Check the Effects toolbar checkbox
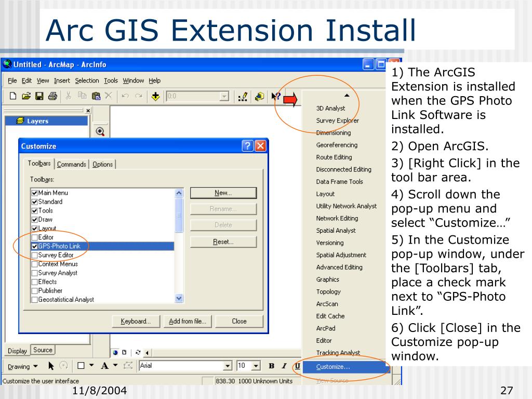 35,282
